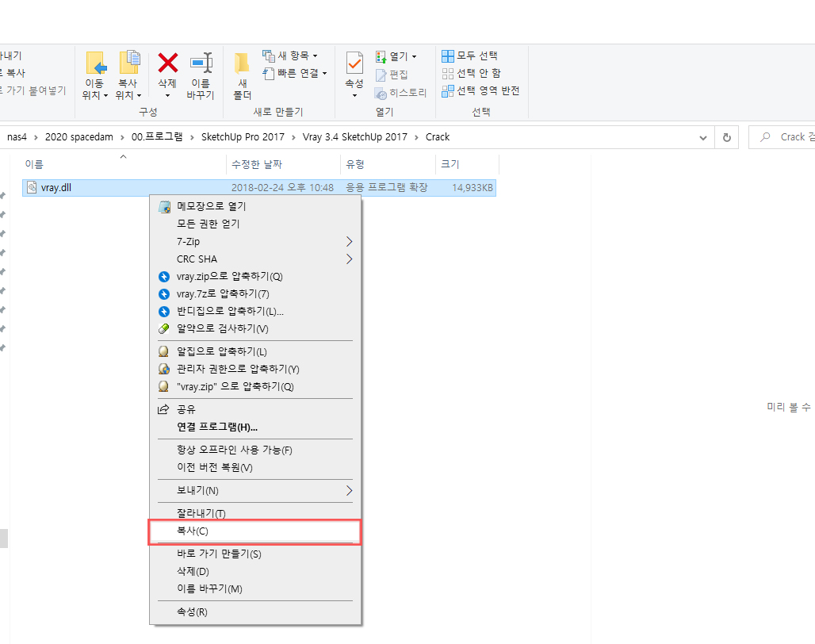Sort by Date modified (수정한 날짜) column

pyautogui.click(x=283, y=164)
